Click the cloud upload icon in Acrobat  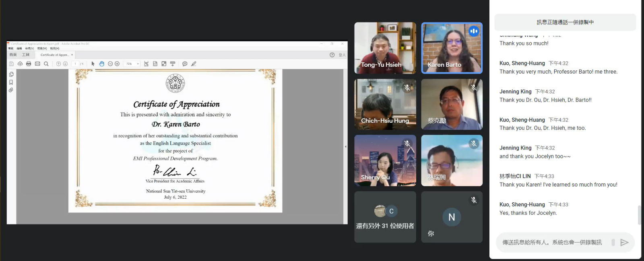pyautogui.click(x=20, y=64)
